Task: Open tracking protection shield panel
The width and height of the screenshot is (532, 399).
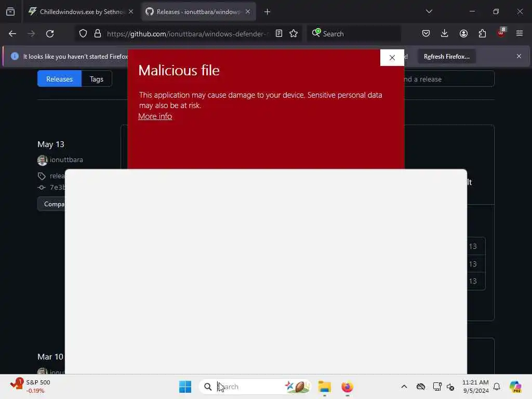Action: pos(83,34)
